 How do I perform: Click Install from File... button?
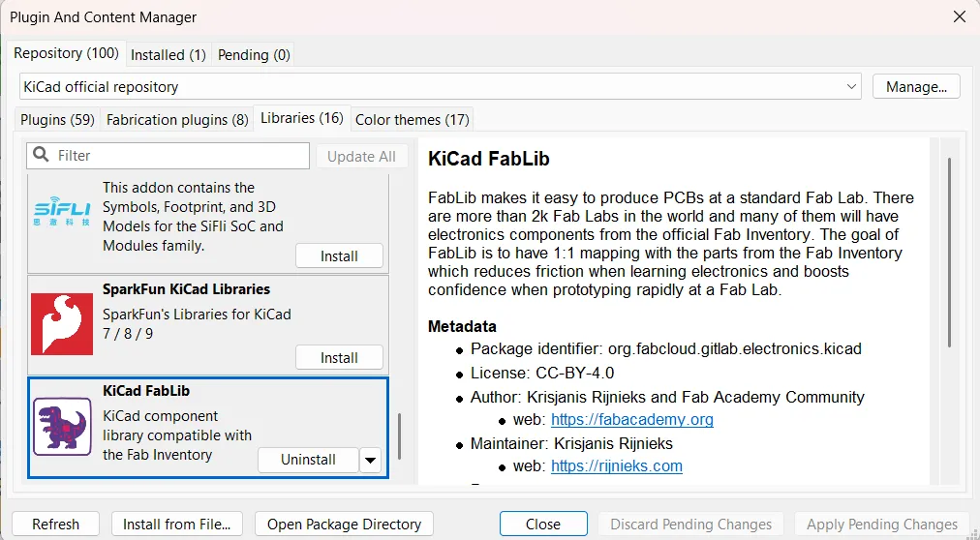pyautogui.click(x=177, y=524)
